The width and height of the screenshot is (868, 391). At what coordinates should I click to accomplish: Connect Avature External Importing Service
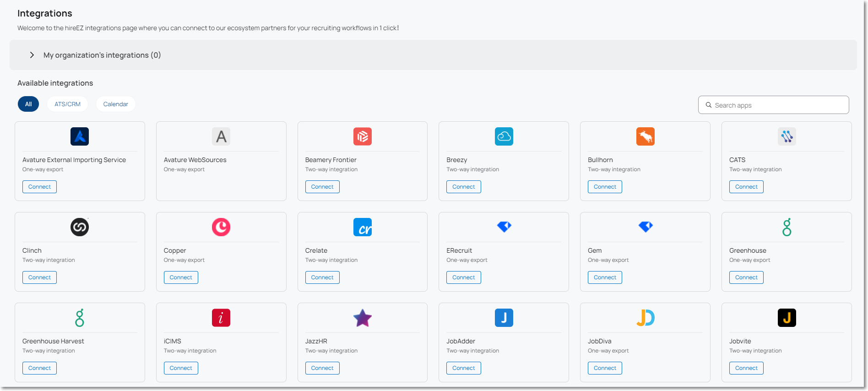tap(39, 187)
